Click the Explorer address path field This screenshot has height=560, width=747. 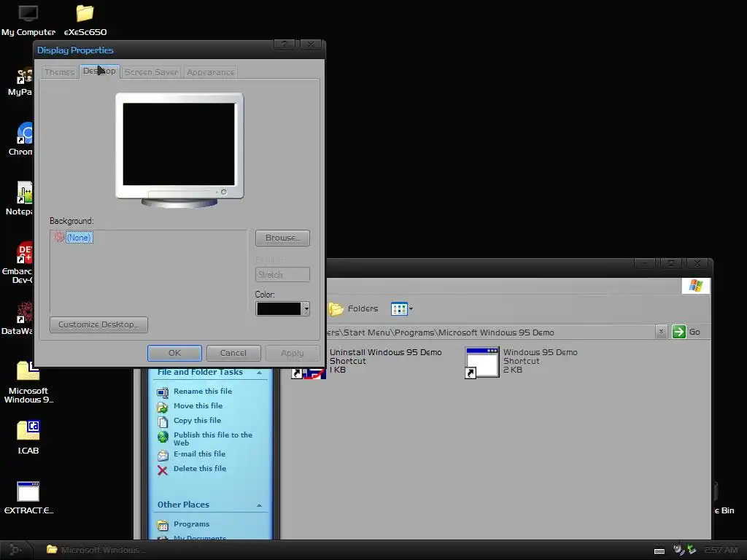[491, 332]
